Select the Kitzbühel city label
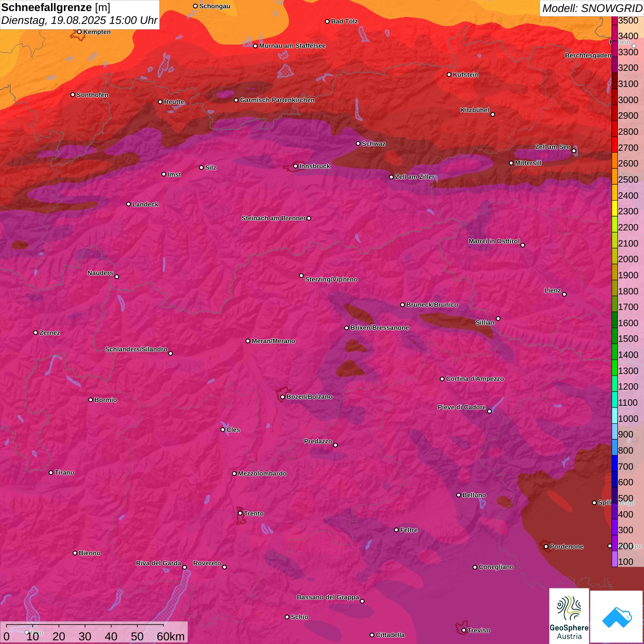This screenshot has width=644, height=644. [x=475, y=110]
